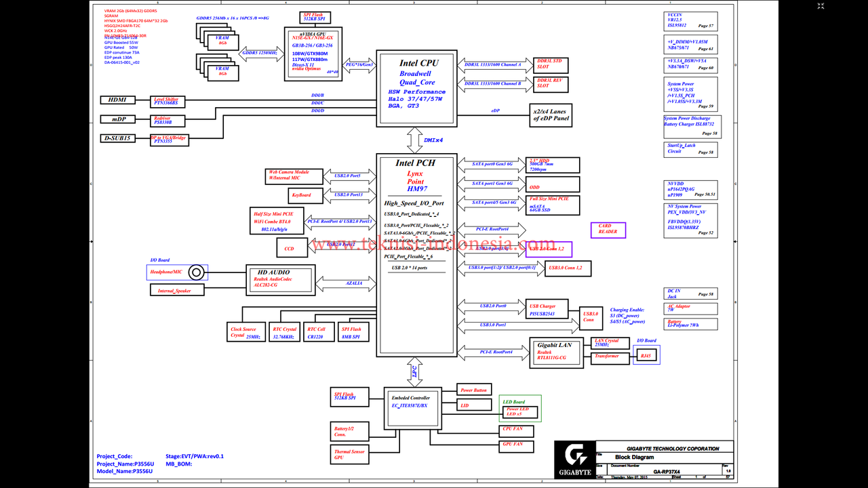
Task: Select the ODD block
Action: point(553,184)
